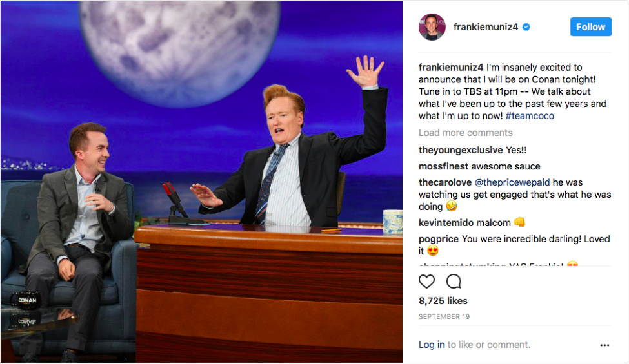Open the SEPTEMBER 19 post date link

coord(444,316)
